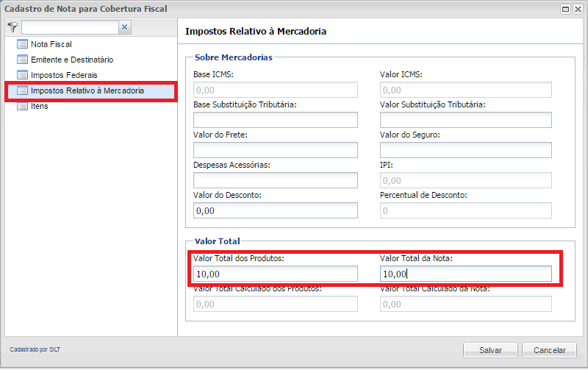Focus the Valor do Seguro field

465,150
